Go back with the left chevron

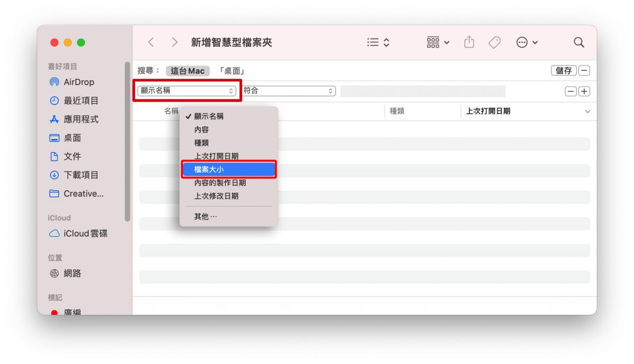tap(151, 43)
